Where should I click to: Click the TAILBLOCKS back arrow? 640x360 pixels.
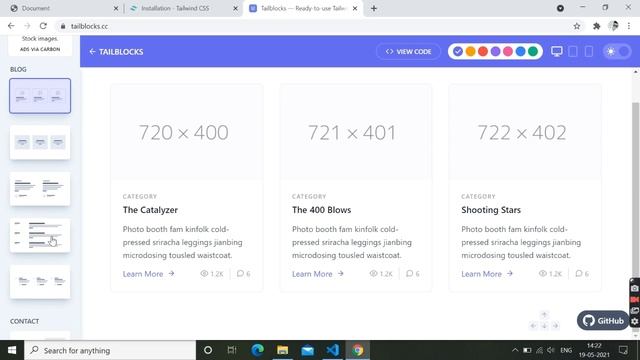point(93,51)
